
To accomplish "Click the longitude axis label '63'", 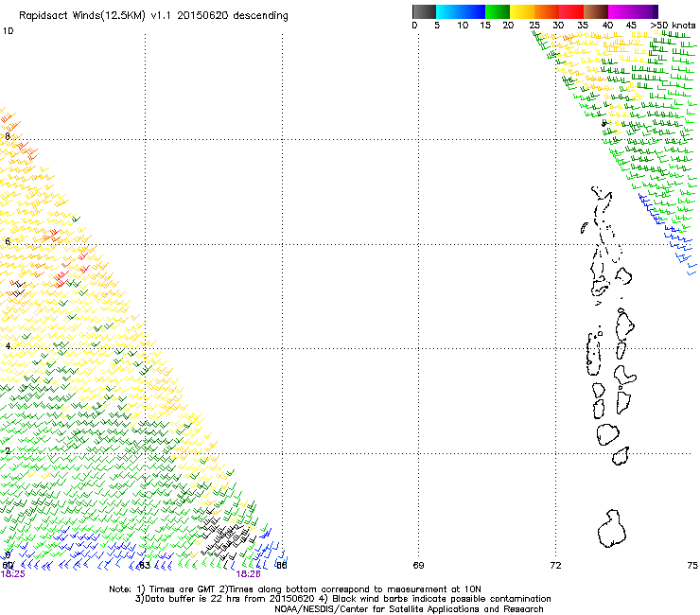I will point(145,566).
